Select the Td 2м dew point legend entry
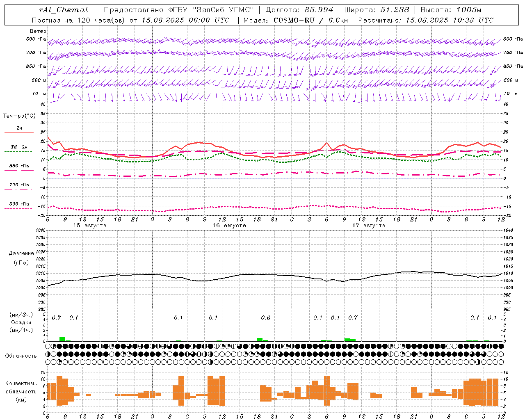Screen dimensions: 525x420 tap(19, 148)
